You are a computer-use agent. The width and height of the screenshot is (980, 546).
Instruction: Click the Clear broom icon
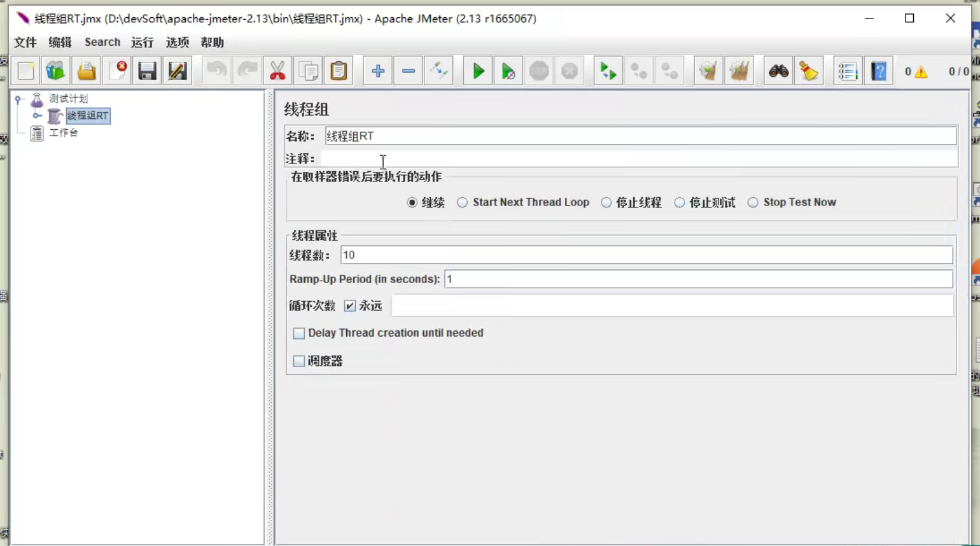pos(708,71)
